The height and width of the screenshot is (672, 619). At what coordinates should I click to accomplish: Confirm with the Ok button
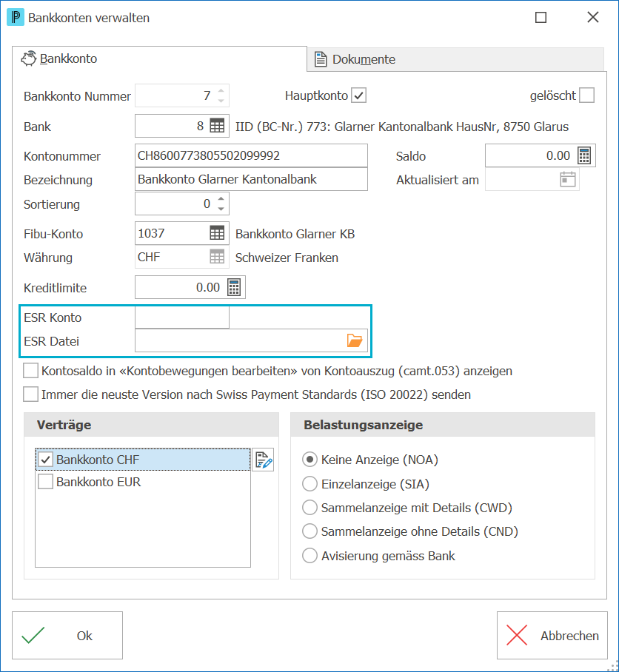pos(67,635)
